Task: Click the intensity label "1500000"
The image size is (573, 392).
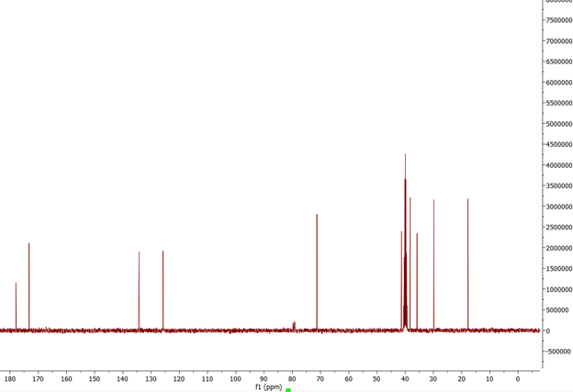Action: [559, 268]
